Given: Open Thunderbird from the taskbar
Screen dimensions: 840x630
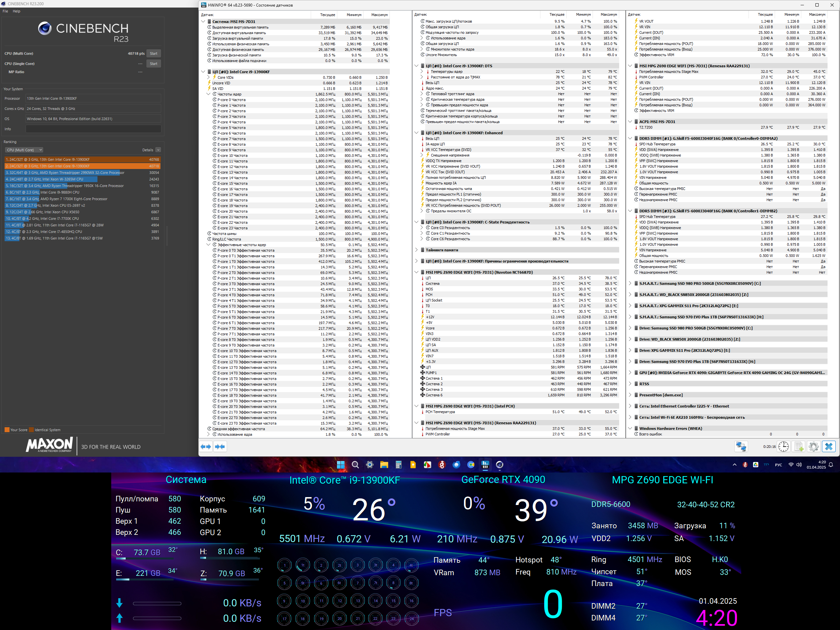Looking at the screenshot, I should [456, 465].
